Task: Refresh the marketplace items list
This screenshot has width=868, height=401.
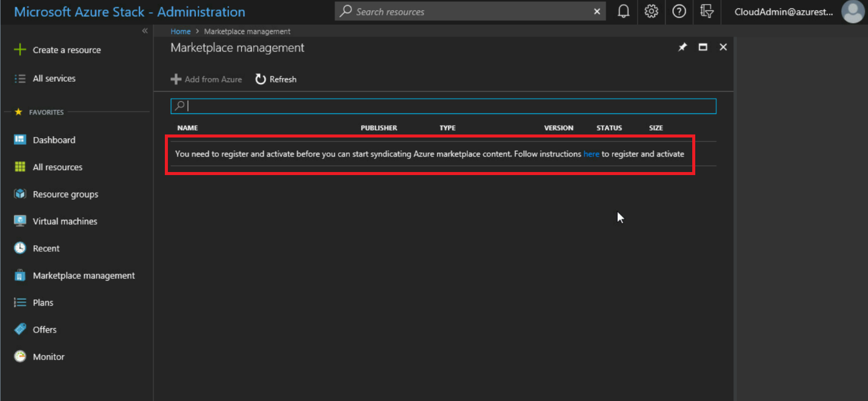Action: click(x=275, y=79)
